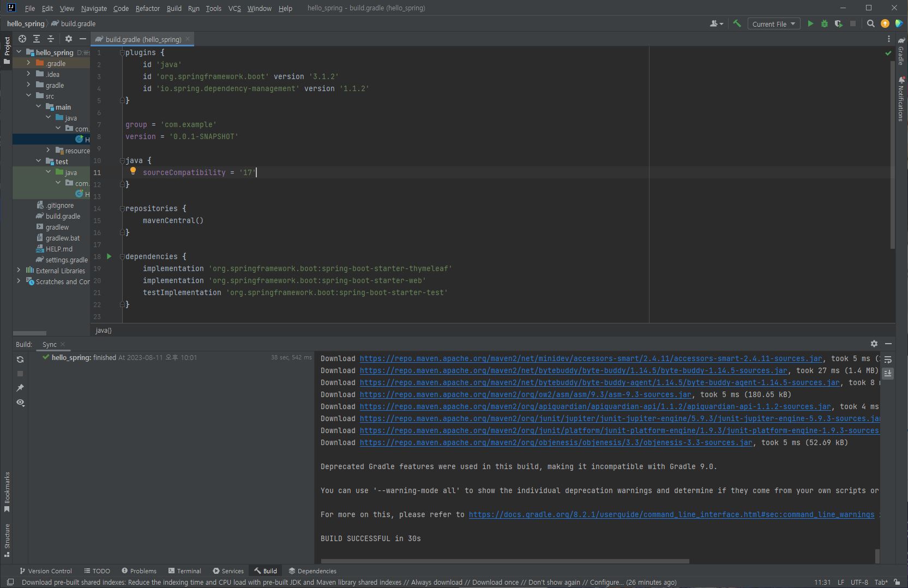Click the yellow lightbulb intention icon on line 11
Image resolution: width=908 pixels, height=588 pixels.
133,171
